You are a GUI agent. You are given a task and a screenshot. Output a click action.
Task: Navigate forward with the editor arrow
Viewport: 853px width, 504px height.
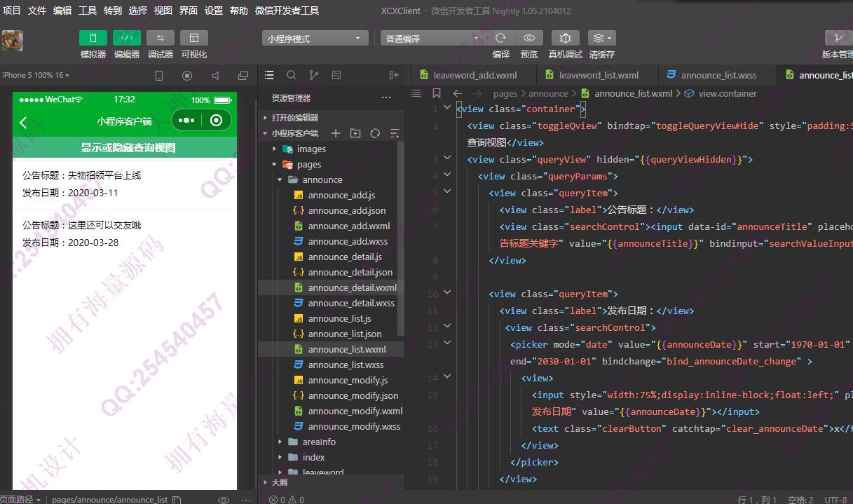[x=477, y=93]
